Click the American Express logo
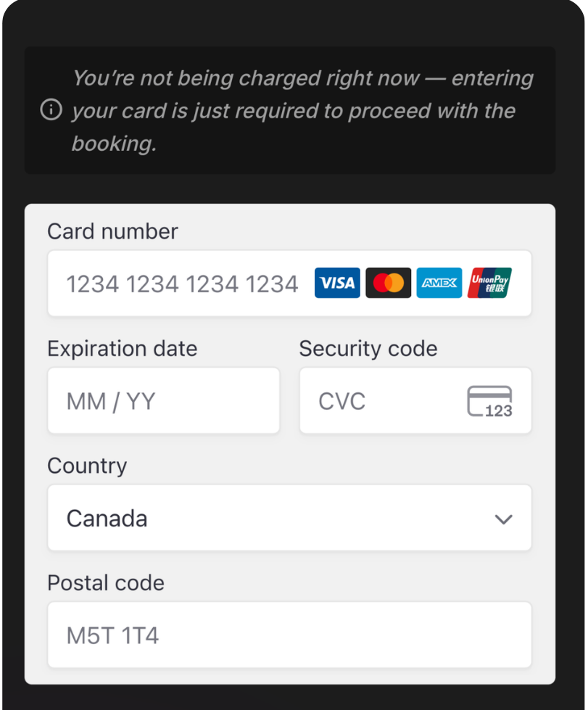The image size is (588, 710). tap(439, 283)
